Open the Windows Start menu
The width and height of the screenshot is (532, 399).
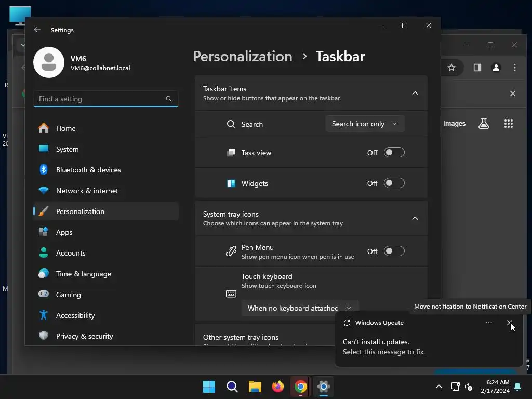[x=209, y=387]
